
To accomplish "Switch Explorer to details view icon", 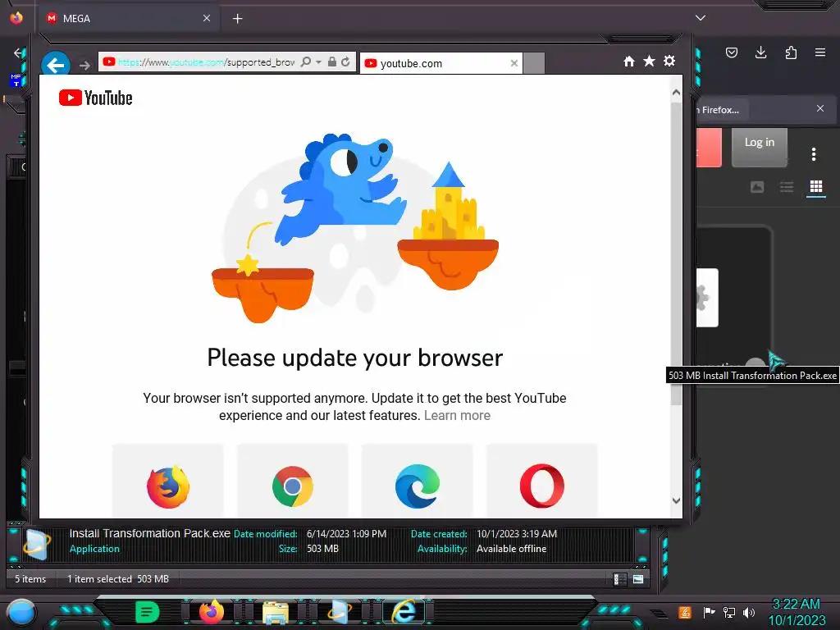I will point(620,579).
